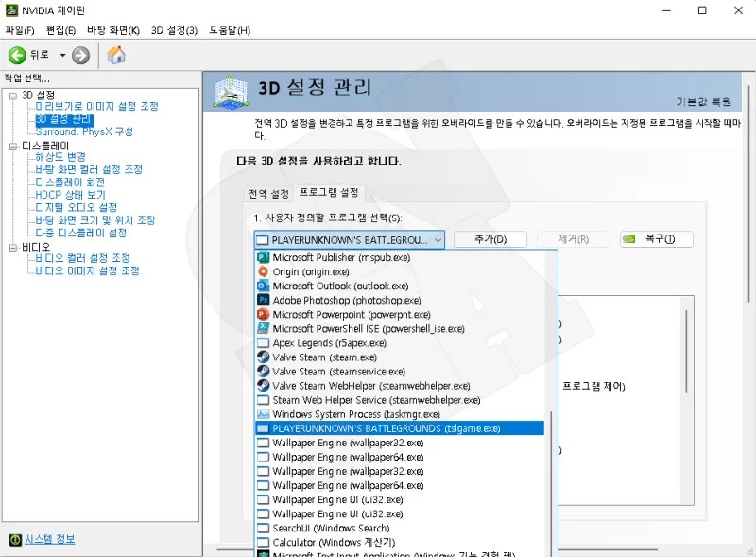Select Origin icon in program list
This screenshot has height=557, width=756.
(x=263, y=271)
